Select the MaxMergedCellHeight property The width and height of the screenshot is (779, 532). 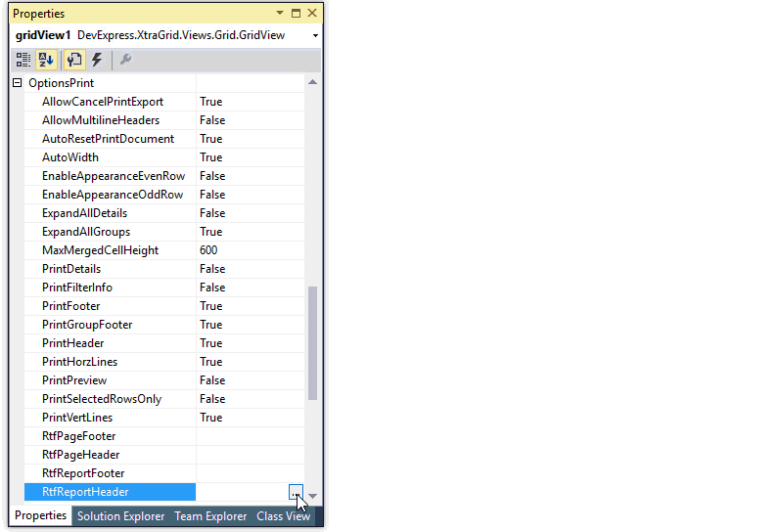(110, 250)
